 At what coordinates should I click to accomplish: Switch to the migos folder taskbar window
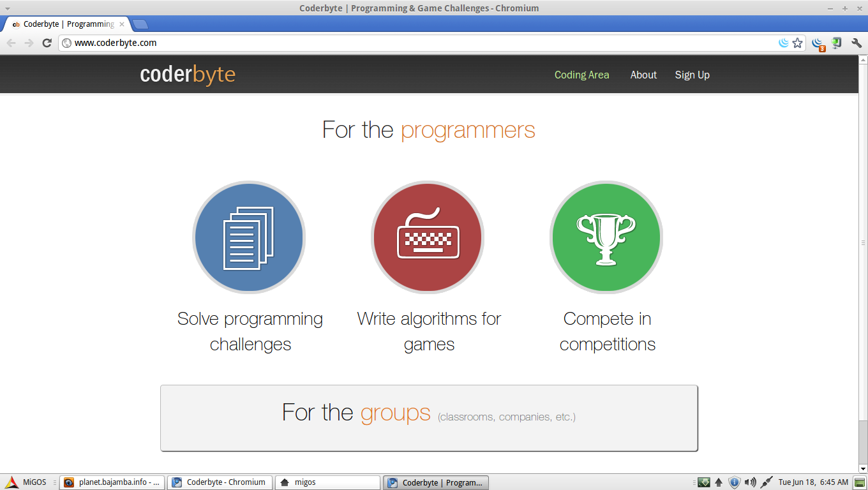pos(328,482)
